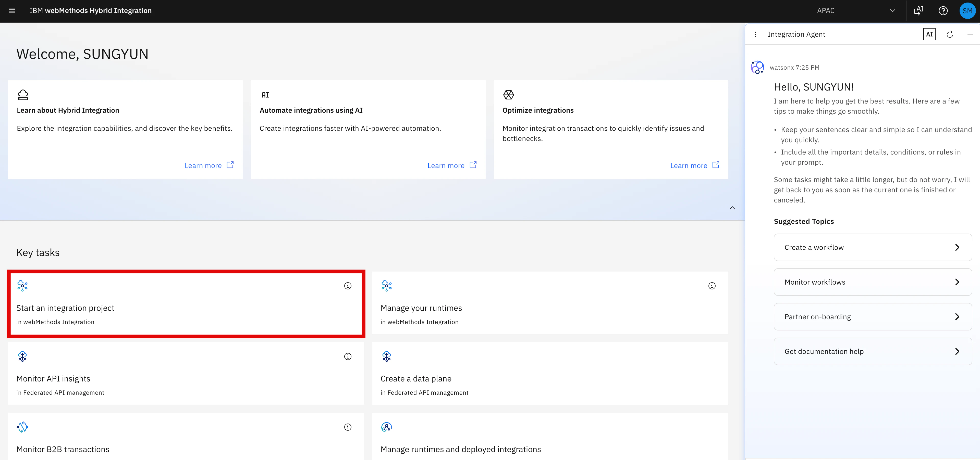Screen dimensions: 980x460
Task: Click the AI label badge in agent panel
Action: pyautogui.click(x=929, y=34)
